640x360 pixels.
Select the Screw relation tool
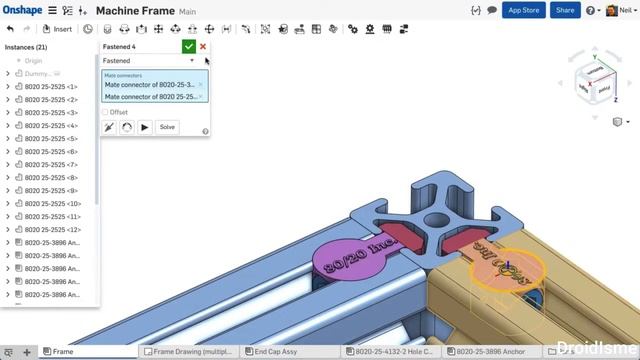tap(387, 29)
